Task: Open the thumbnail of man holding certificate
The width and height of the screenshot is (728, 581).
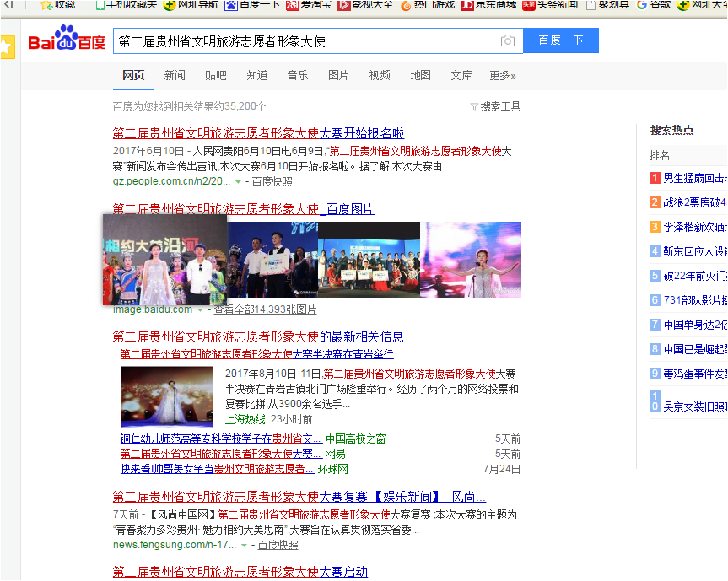Action: tap(272, 260)
